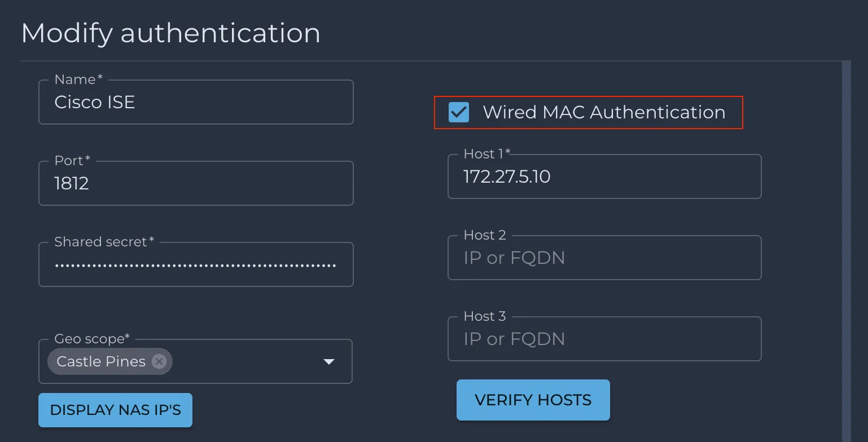The image size is (868, 442).
Task: Uncheck Wired MAC Authentication checkbox
Action: click(x=459, y=112)
